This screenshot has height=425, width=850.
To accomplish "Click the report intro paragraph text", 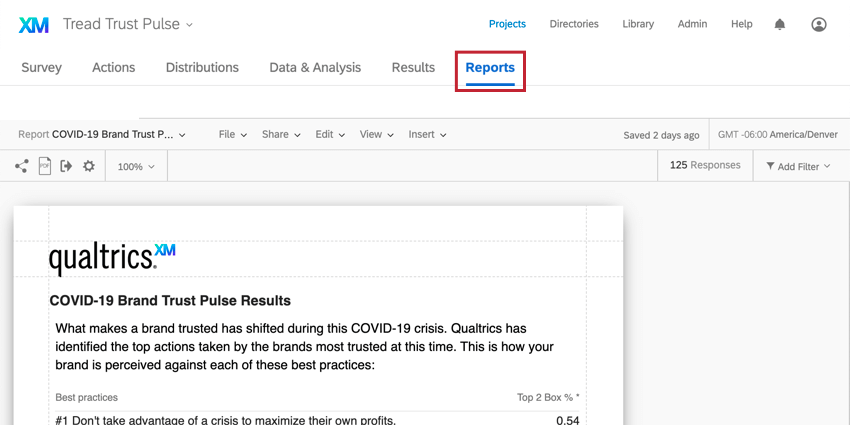I will pyautogui.click(x=305, y=347).
